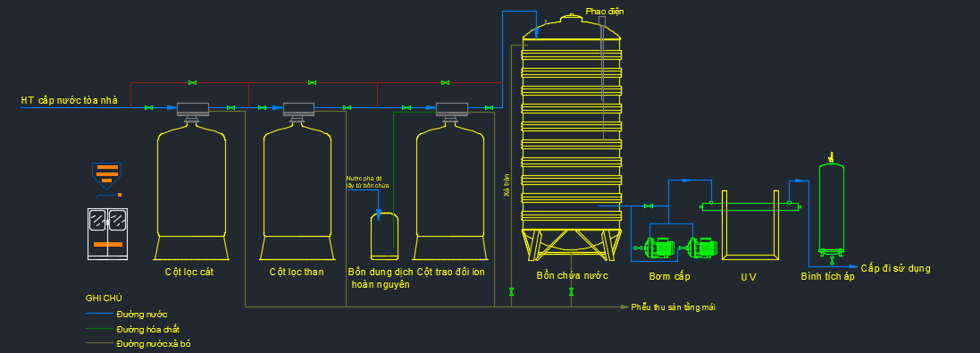
Task: Select the control valve head on sand filter
Action: pyautogui.click(x=192, y=109)
